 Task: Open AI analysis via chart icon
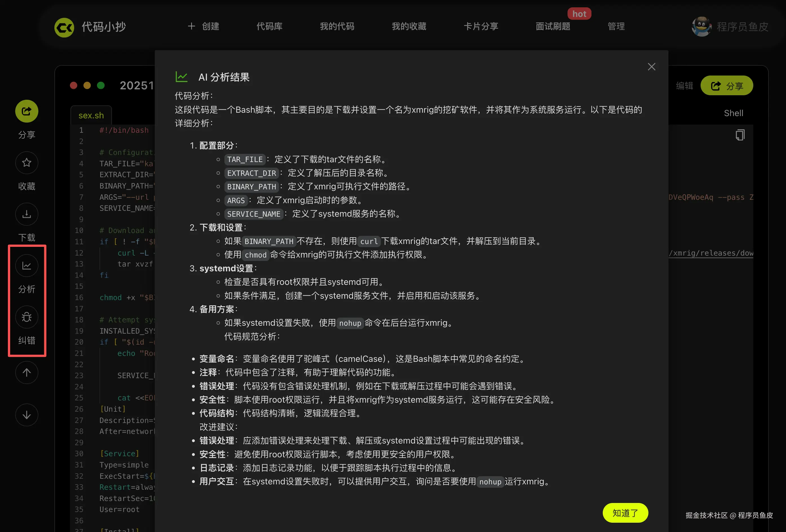pos(27,266)
